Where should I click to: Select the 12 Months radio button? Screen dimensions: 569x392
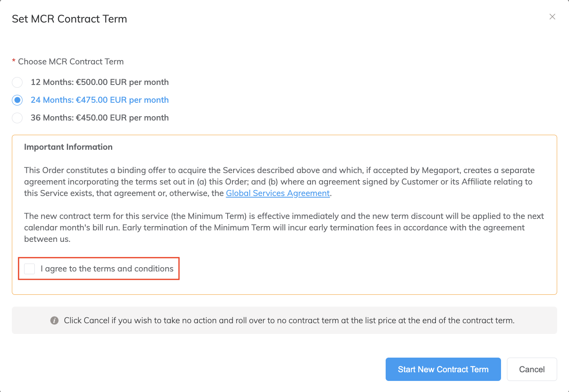tap(17, 82)
